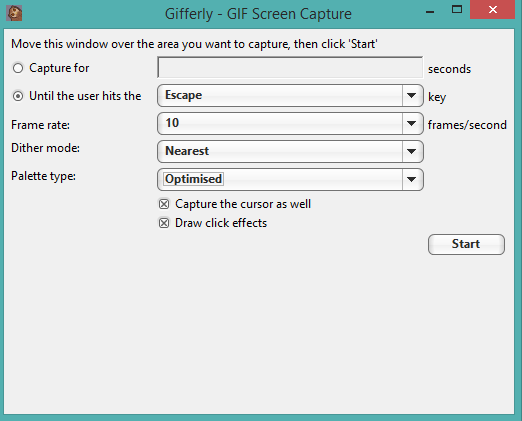This screenshot has width=522, height=421.
Task: Click the 'frames/second' text
Action: pos(467,125)
